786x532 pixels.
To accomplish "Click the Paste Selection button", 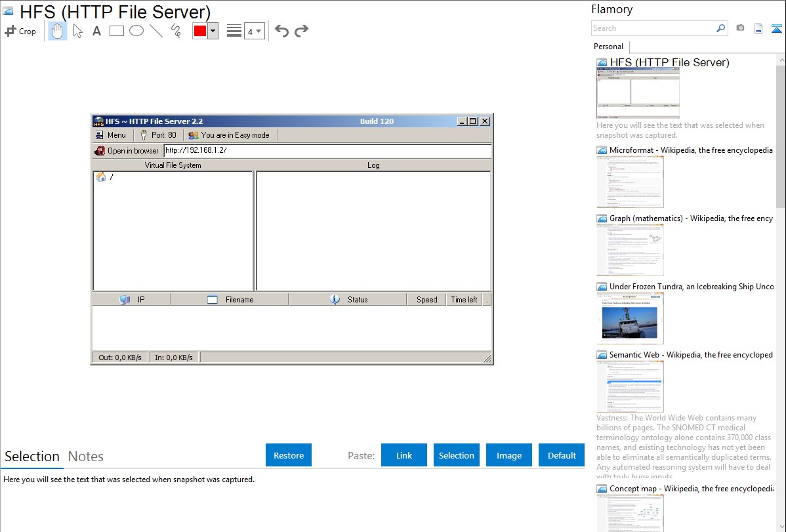I will point(457,455).
